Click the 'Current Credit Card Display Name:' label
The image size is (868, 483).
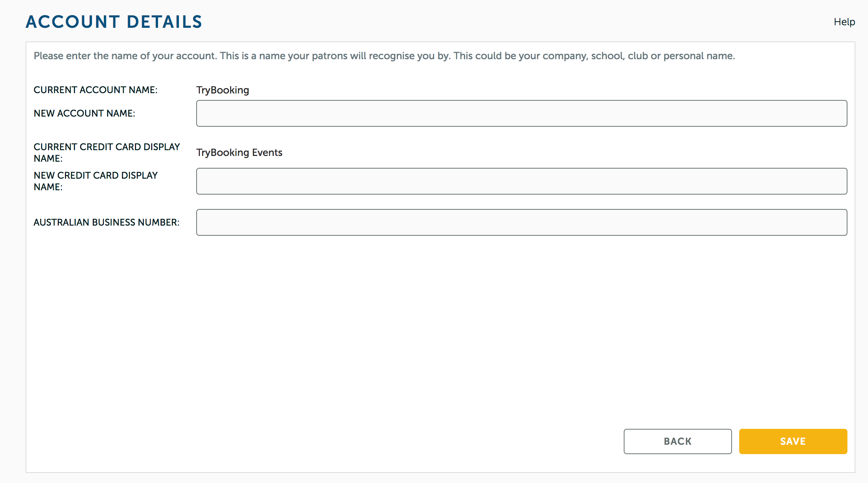coord(107,152)
